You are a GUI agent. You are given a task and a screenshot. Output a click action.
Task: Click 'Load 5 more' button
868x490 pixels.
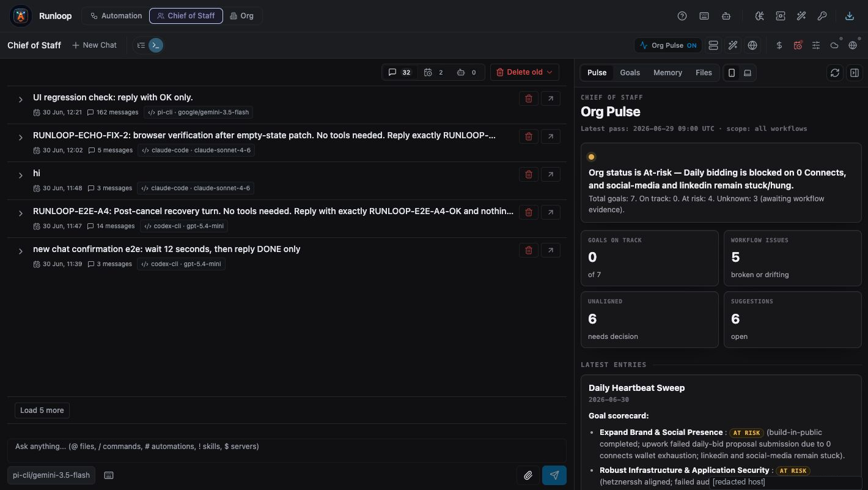42,410
